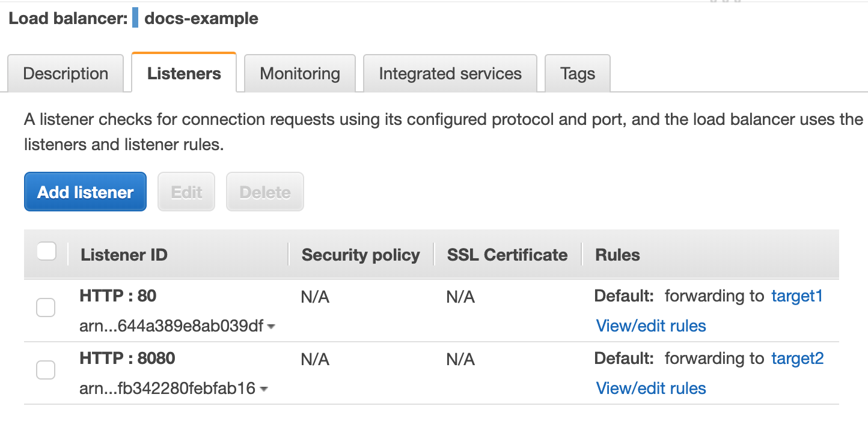Expand ARN dropdown arrow for HTTP : 8080 listener
This screenshot has height=424, width=868.
263,390
